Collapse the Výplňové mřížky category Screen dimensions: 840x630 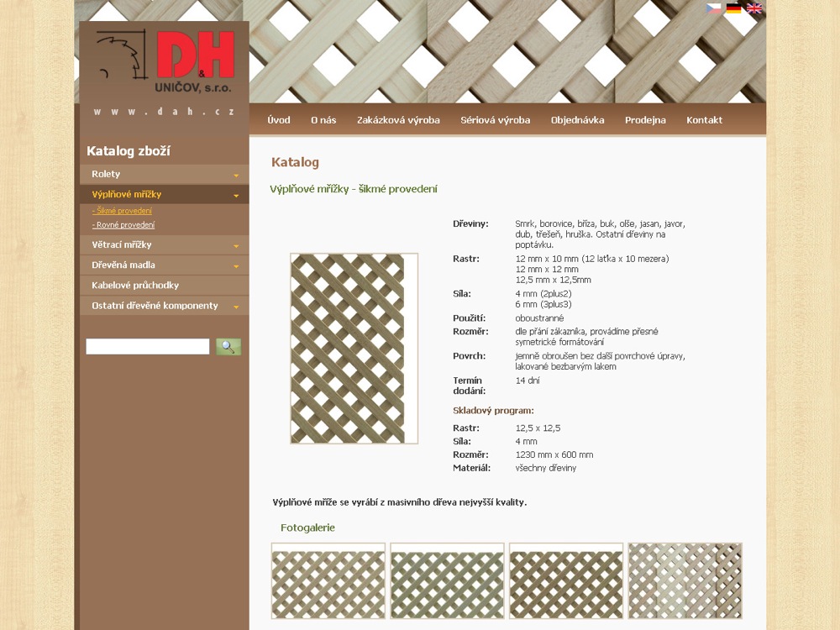236,196
